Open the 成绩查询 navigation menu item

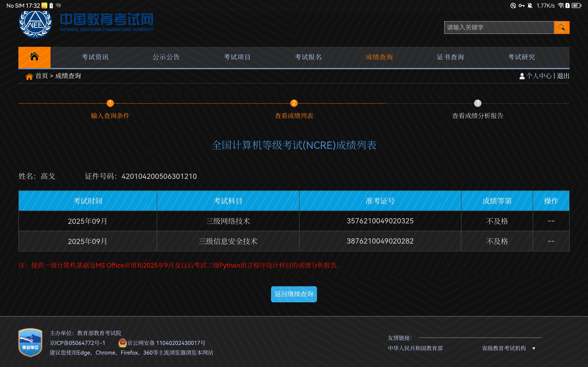[x=379, y=57]
